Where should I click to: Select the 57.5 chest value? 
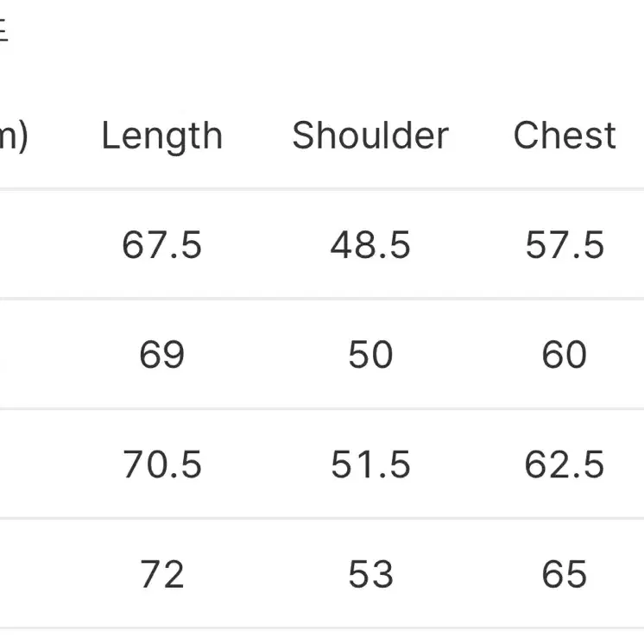[565, 245]
